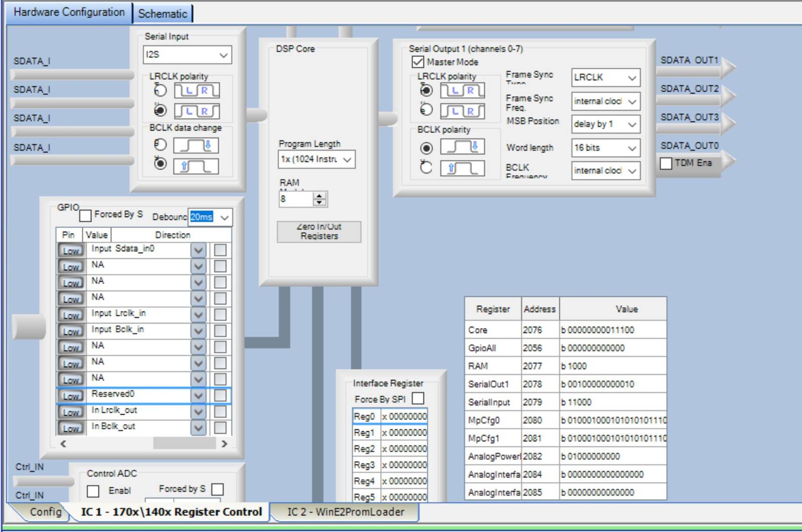Screen dimensions: 802x532
Task: Select the Hardware Configuration tab
Action: (x=69, y=12)
